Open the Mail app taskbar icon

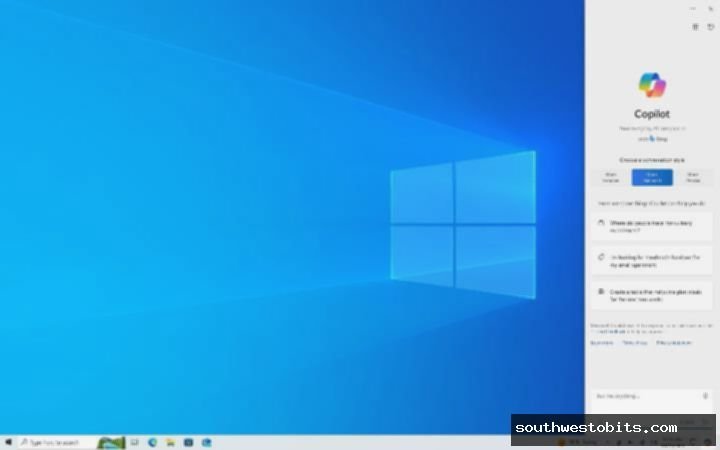pyautogui.click(x=207, y=443)
